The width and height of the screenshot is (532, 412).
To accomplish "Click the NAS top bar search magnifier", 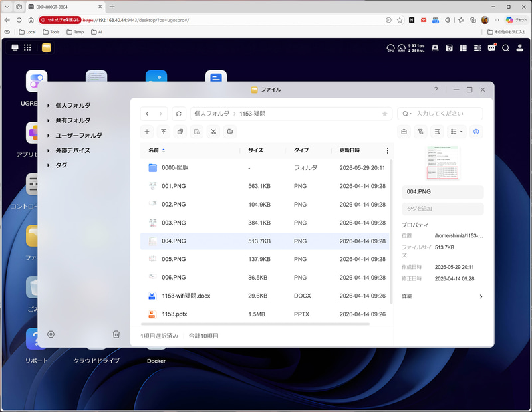I will pyautogui.click(x=505, y=48).
